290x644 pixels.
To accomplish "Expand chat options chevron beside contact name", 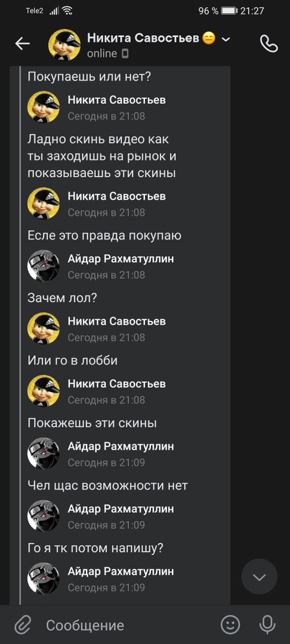I will point(226,39).
